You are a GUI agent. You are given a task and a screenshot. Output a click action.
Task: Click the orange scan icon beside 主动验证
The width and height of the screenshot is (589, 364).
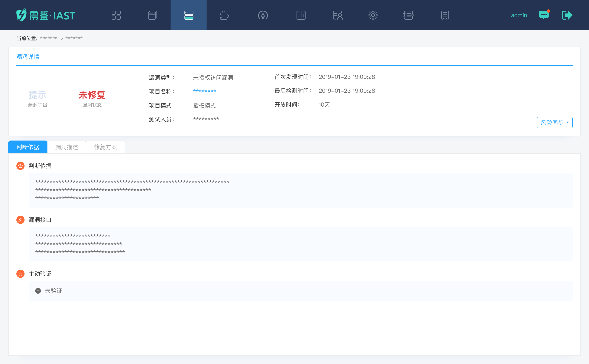(20, 274)
